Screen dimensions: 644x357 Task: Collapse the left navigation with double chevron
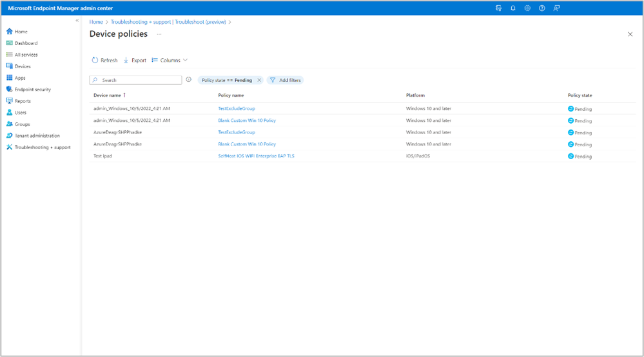coord(77,21)
